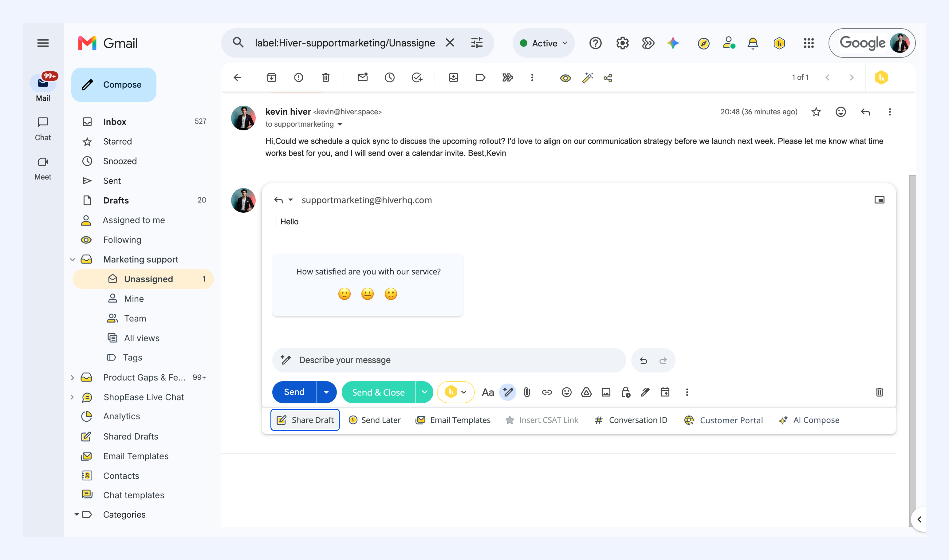The width and height of the screenshot is (949, 560).
Task: Open the Google account avatar
Action: point(900,43)
